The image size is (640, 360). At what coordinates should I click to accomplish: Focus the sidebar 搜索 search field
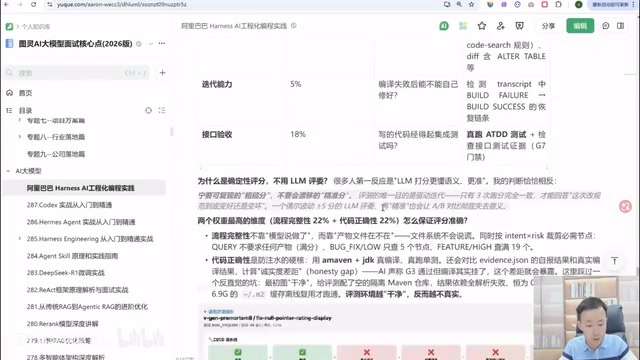tap(76, 73)
